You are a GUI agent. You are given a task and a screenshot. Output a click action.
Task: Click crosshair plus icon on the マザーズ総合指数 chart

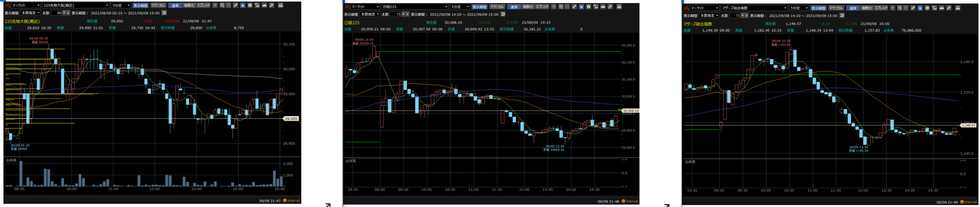coord(892,8)
